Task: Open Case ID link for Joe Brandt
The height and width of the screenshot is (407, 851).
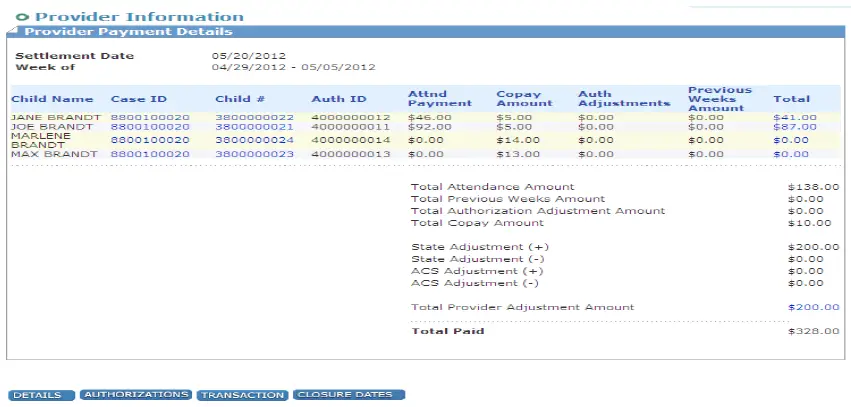Action: point(150,127)
